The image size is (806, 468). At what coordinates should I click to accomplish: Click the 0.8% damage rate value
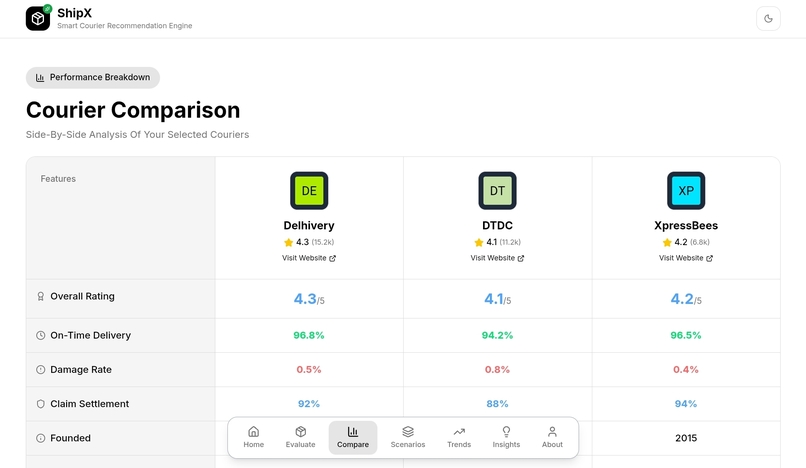tap(498, 370)
